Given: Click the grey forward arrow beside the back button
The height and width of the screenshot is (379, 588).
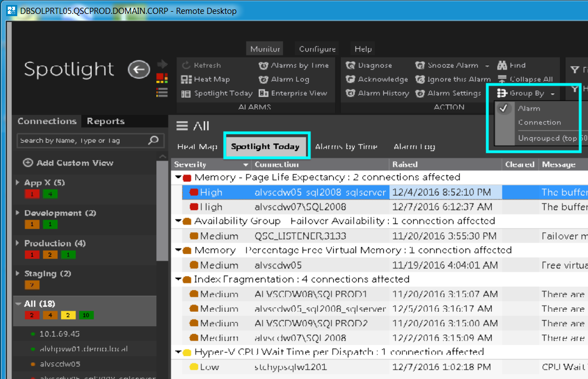Looking at the screenshot, I should [x=162, y=64].
